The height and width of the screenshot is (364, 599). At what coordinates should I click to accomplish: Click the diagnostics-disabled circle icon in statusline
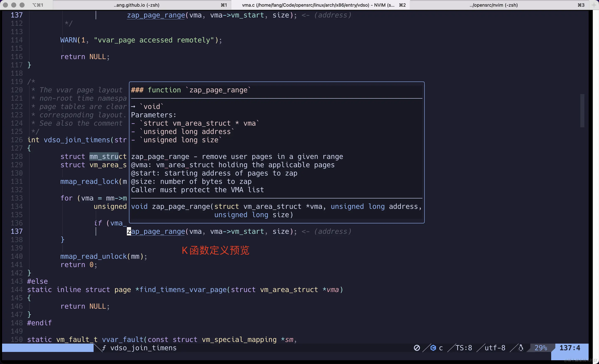(x=417, y=348)
